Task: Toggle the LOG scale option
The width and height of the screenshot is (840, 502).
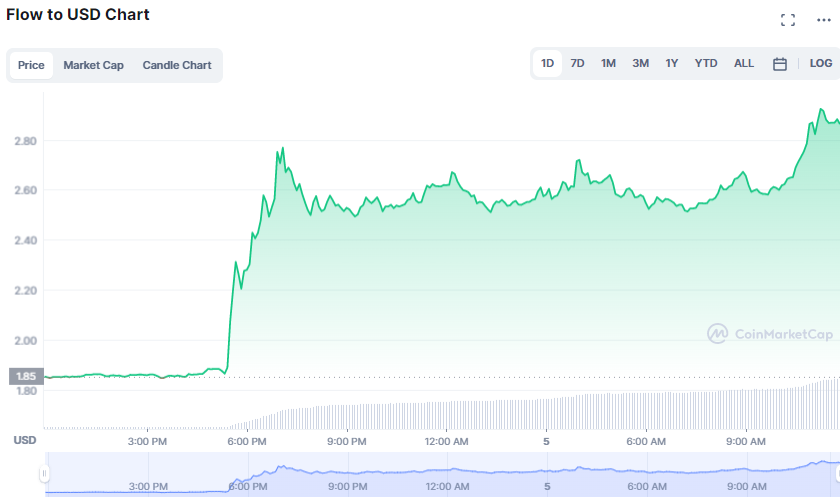Action: point(821,64)
